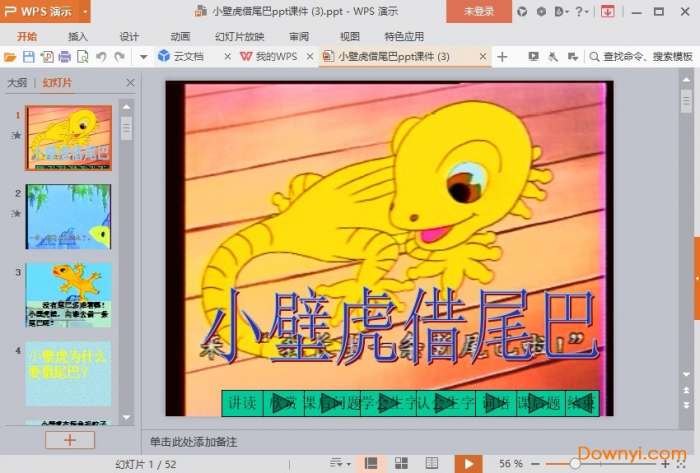Viewport: 700px width, 473px height.
Task: Close the slide thumbnail pane
Action: [x=130, y=83]
